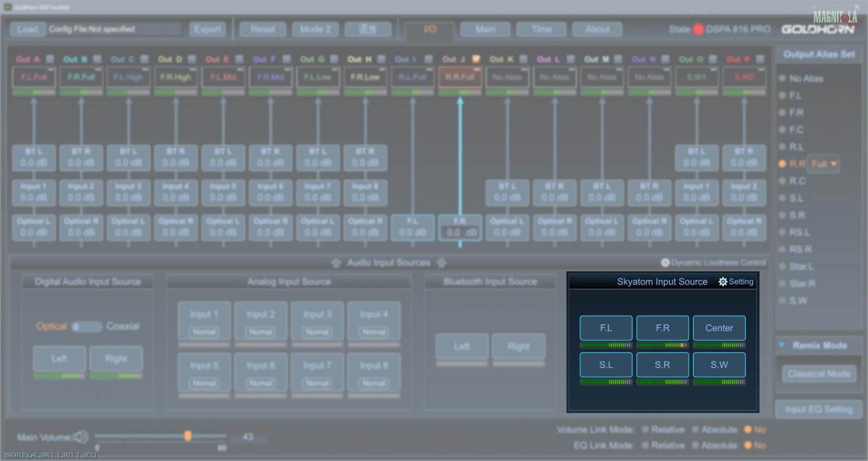Viewport: 868px width, 461px height.
Task: Click the Export button
Action: point(208,29)
